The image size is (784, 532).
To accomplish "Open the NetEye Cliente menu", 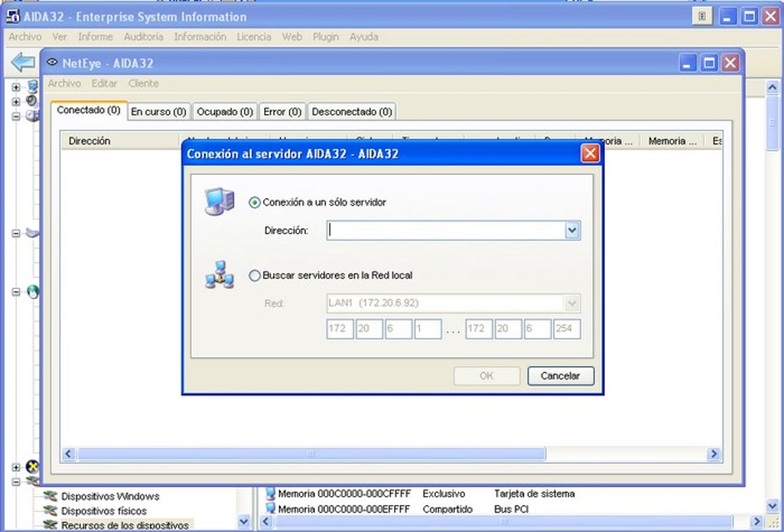I will (144, 84).
